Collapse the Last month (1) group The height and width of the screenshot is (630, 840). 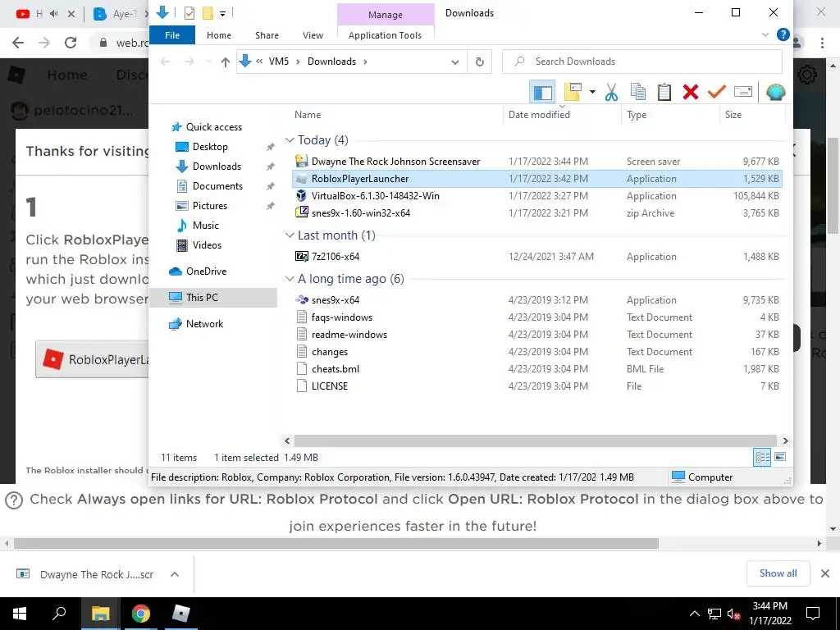click(x=290, y=235)
